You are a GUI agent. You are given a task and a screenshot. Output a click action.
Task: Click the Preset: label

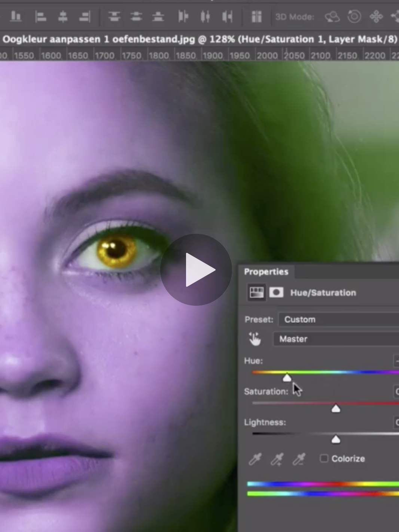(259, 320)
